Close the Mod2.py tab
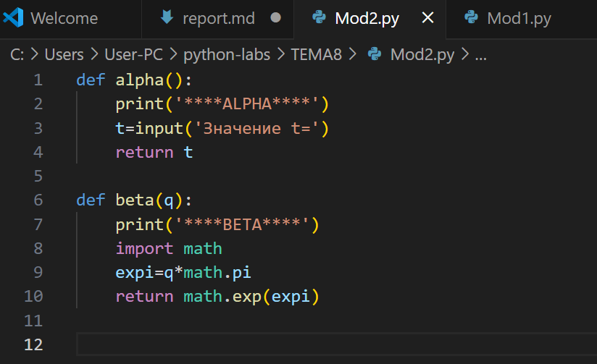 pos(428,18)
